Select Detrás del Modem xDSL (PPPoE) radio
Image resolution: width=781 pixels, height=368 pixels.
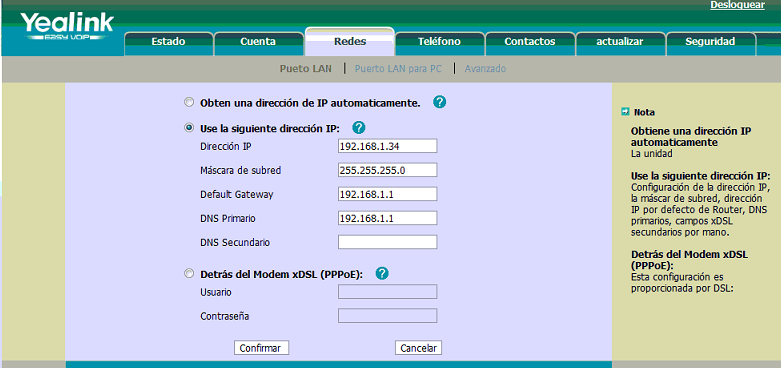pyautogui.click(x=189, y=273)
